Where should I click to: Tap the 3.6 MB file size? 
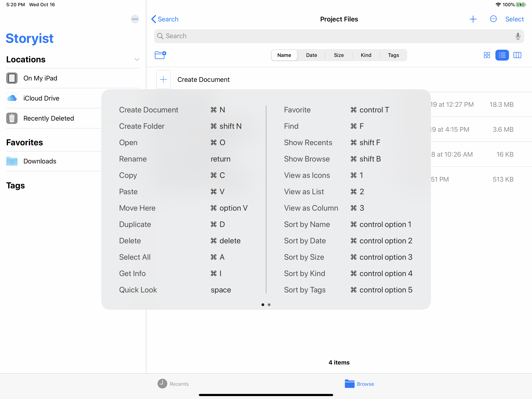coord(503,130)
